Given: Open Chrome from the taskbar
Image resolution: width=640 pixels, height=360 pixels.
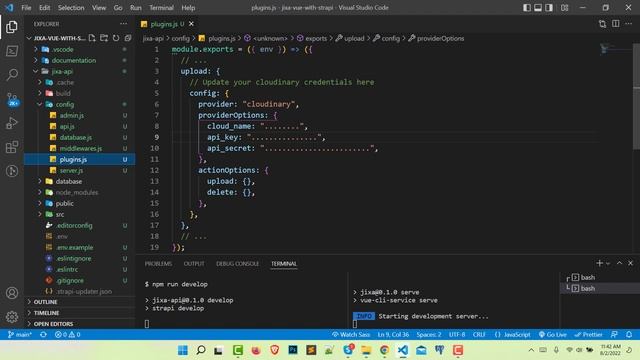Looking at the screenshot, I should coord(384,350).
